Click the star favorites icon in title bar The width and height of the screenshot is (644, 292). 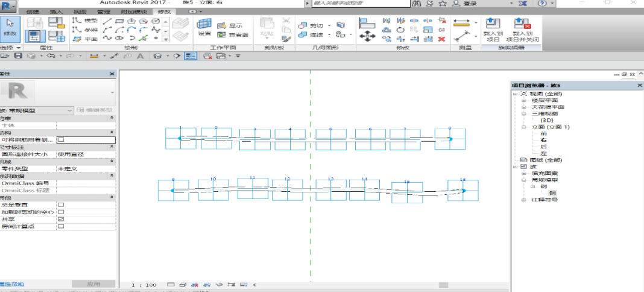443,3
